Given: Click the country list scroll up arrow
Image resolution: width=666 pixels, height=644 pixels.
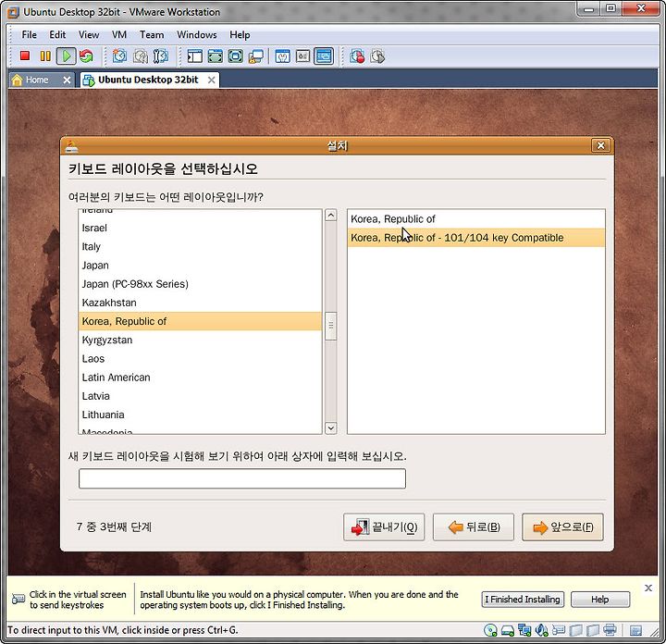Looking at the screenshot, I should coord(331,215).
